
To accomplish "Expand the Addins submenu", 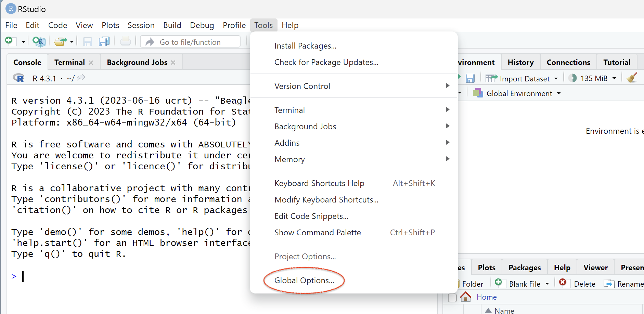I will [x=354, y=143].
